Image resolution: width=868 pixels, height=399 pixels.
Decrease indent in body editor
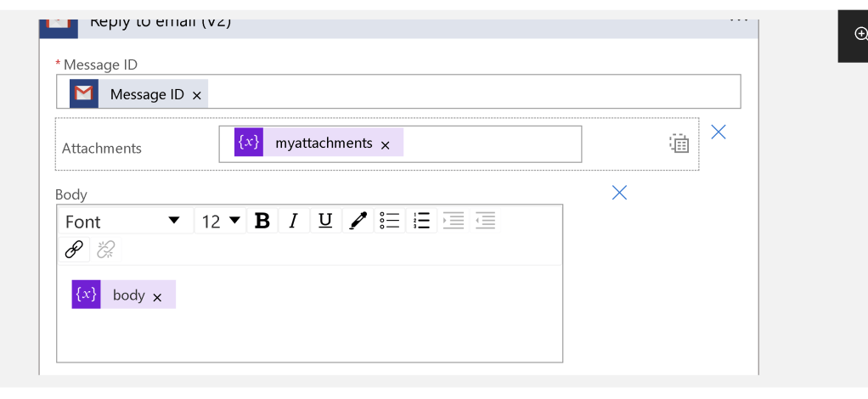[x=485, y=221]
